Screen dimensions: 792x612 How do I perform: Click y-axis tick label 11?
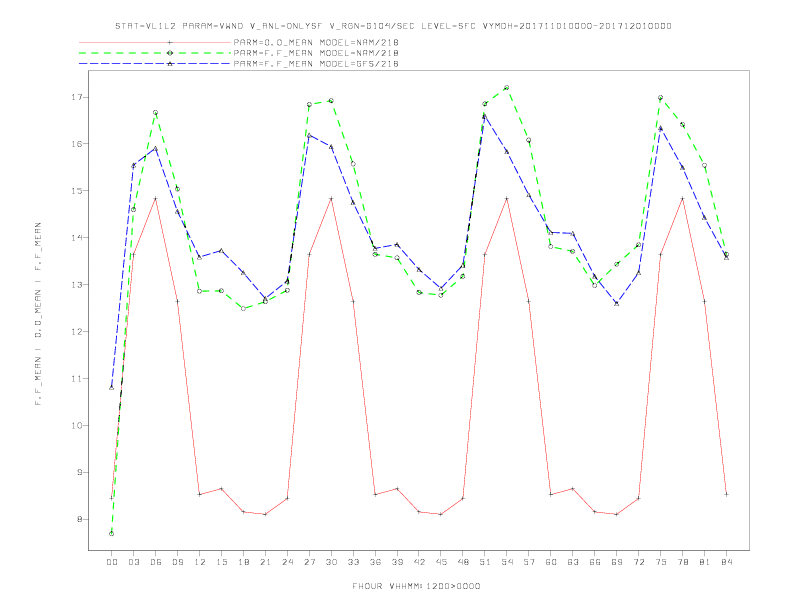click(x=77, y=379)
